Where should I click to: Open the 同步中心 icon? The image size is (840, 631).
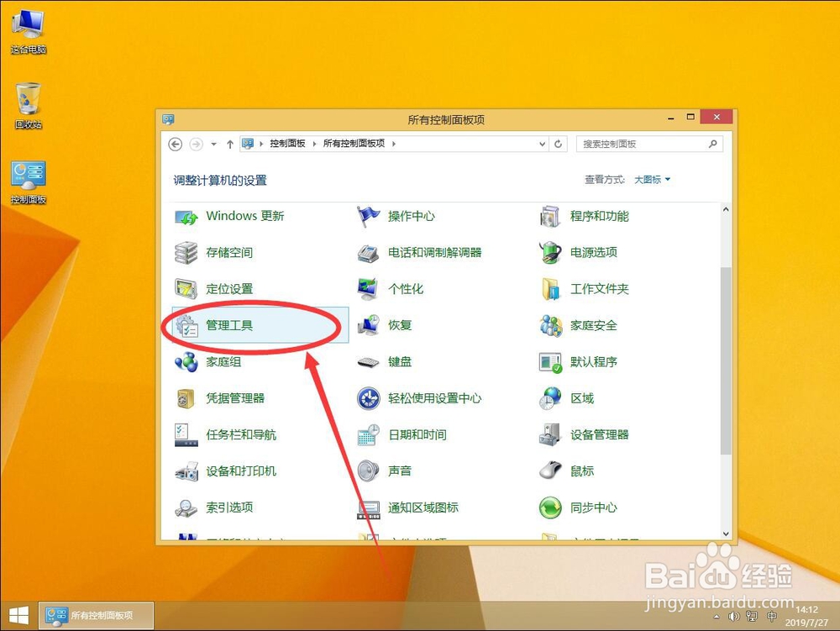[551, 507]
